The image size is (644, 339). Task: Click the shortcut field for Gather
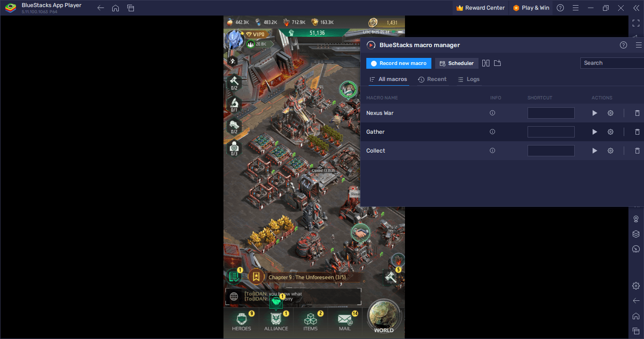tap(551, 132)
